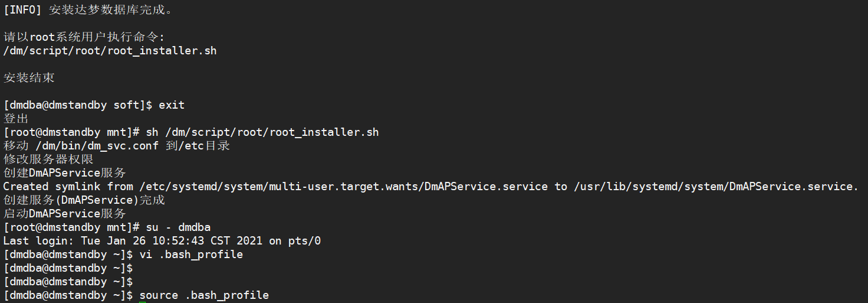
Task: Click the "[INFO] 安装达梦数据库完成" line
Action: pos(88,10)
